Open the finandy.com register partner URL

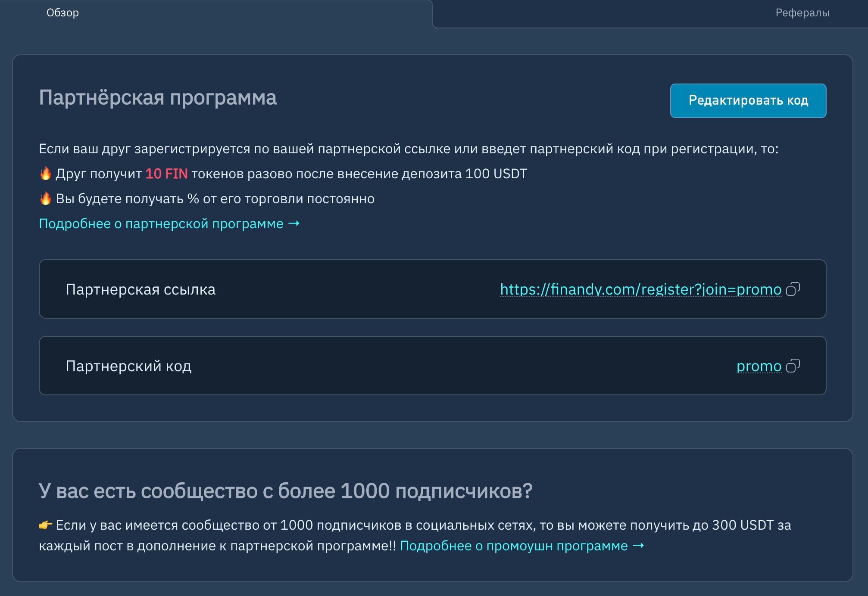click(x=640, y=289)
